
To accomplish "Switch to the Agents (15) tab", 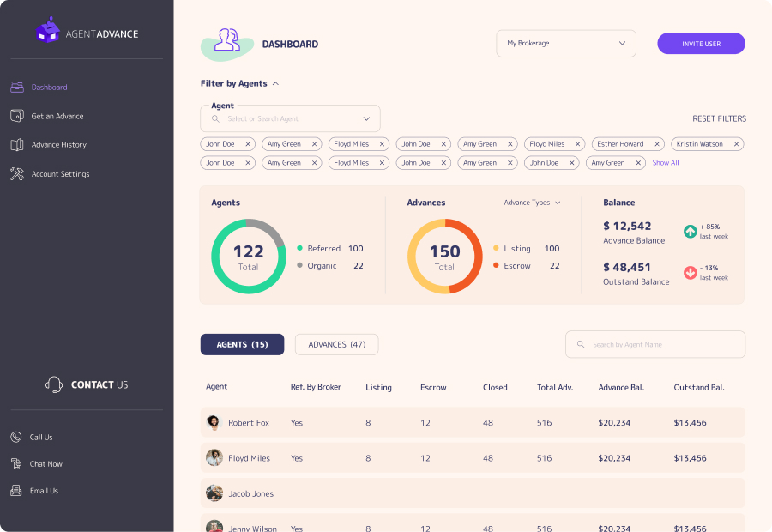I will pos(242,344).
